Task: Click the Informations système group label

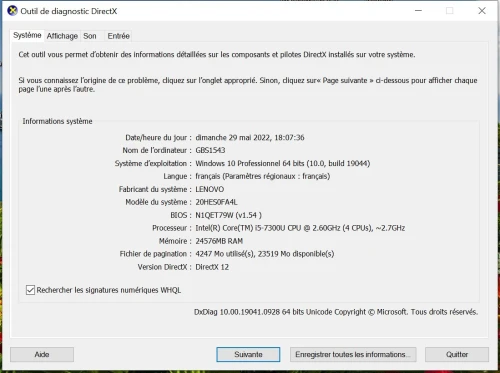Action: 57,121
